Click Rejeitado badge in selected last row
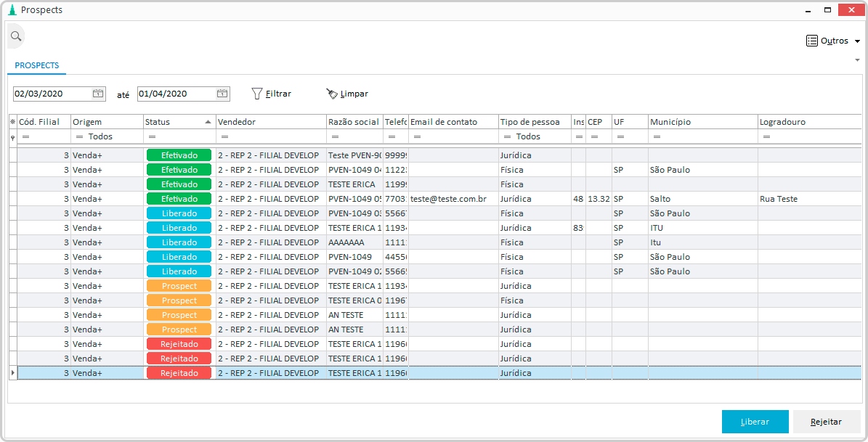The height and width of the screenshot is (442, 868). pyautogui.click(x=179, y=373)
